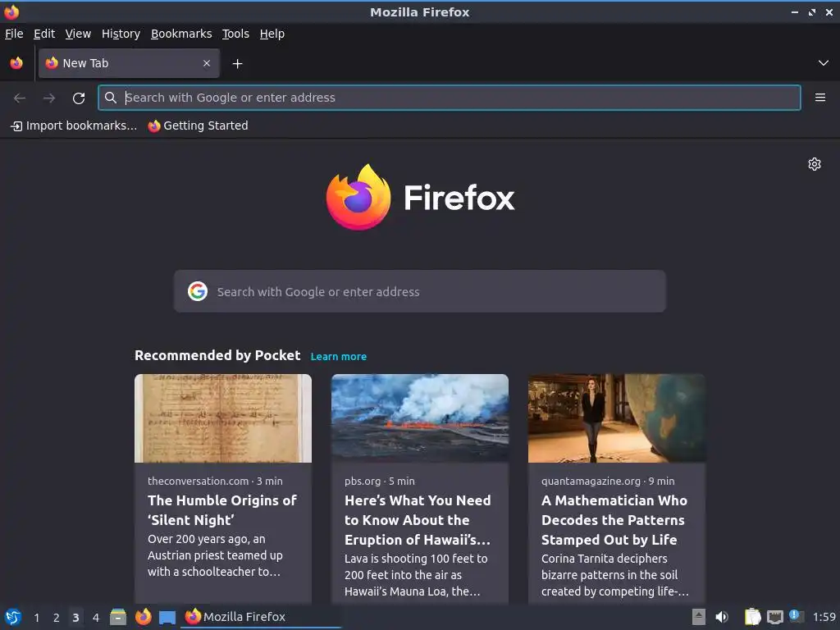Click the Google G icon in the search box
840x630 pixels.
pos(198,291)
